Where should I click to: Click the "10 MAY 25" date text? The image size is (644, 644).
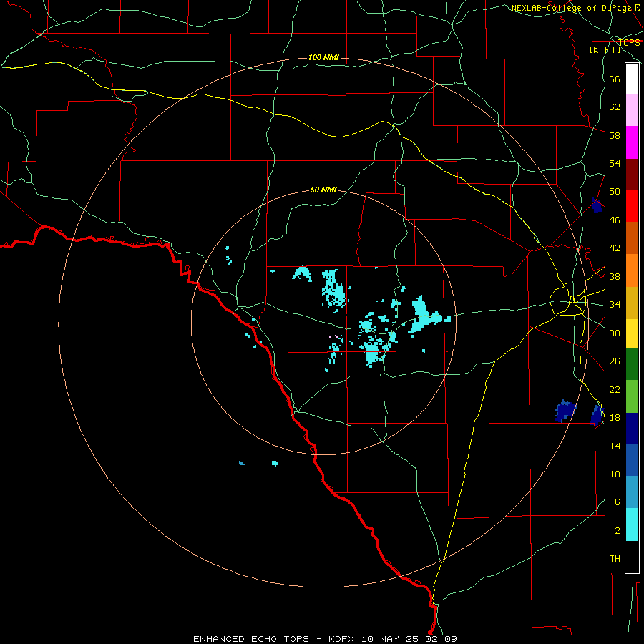point(390,639)
